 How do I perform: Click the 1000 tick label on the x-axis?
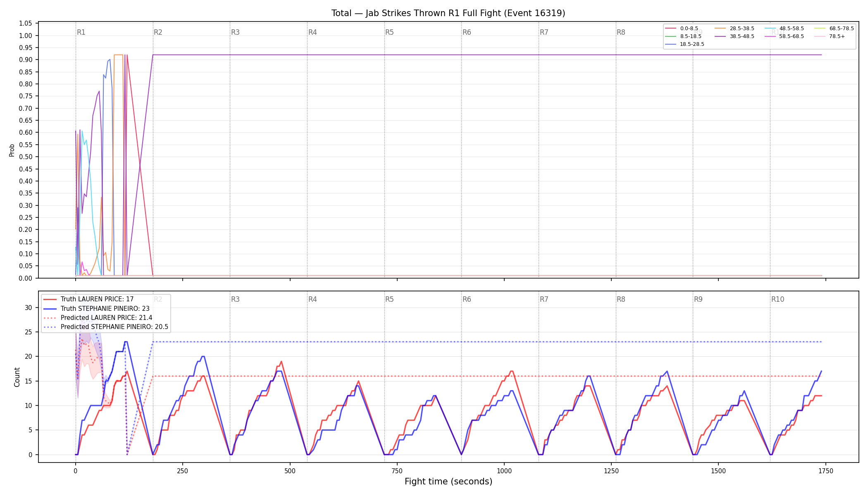pos(504,471)
